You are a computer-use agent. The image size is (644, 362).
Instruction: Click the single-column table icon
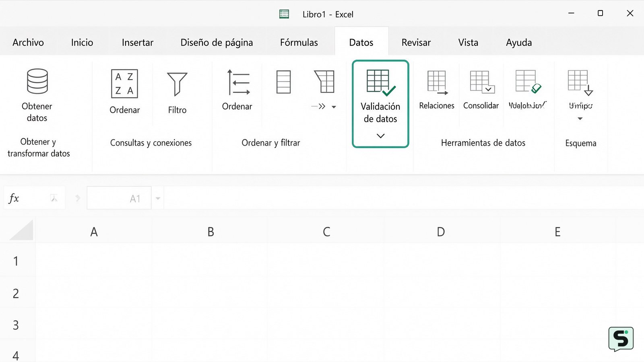tap(283, 82)
